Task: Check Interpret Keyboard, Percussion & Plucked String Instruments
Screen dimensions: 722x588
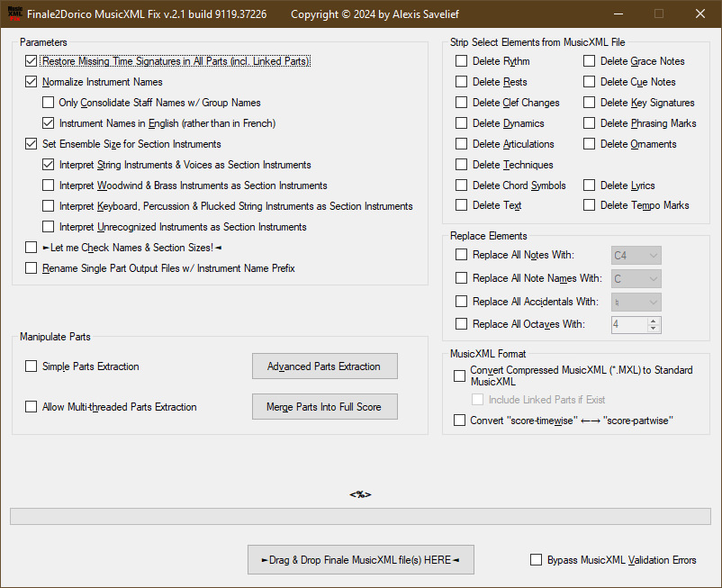Action: (x=48, y=206)
